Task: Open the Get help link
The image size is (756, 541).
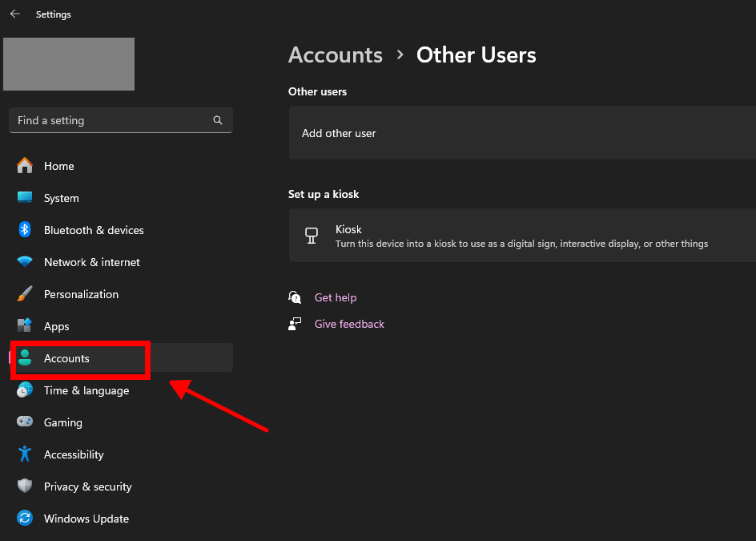Action: pyautogui.click(x=335, y=297)
